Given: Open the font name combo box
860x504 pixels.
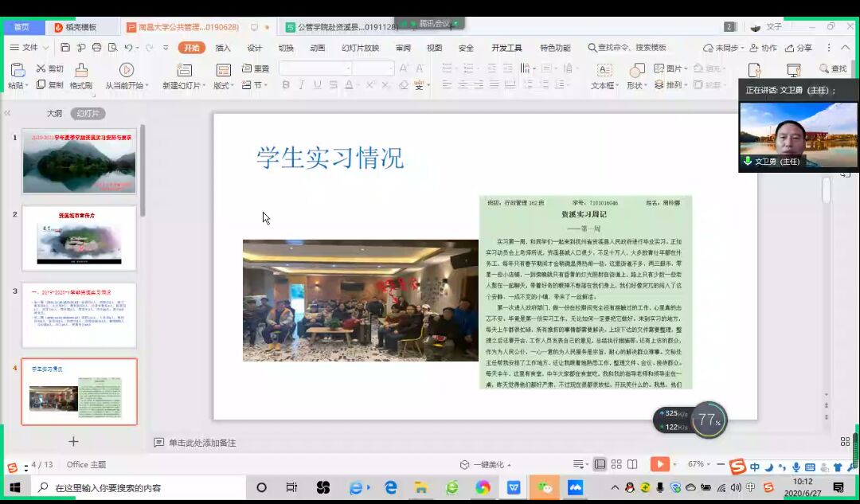Looking at the screenshot, I should 315,68.
